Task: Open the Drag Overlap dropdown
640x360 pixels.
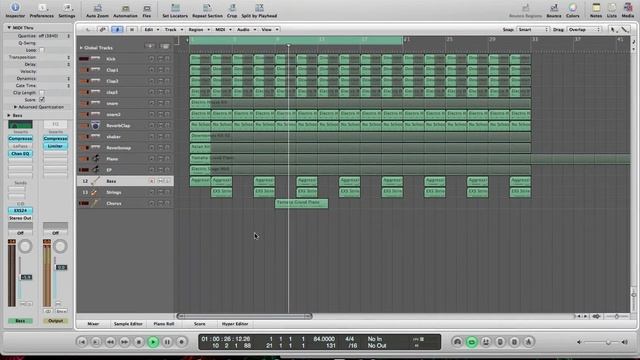Action: (x=584, y=29)
